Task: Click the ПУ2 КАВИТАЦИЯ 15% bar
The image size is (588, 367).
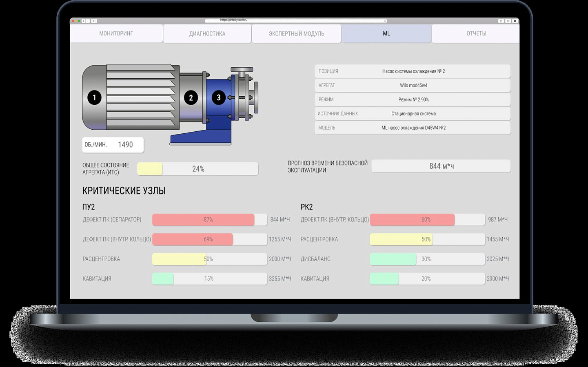Action: (210, 279)
